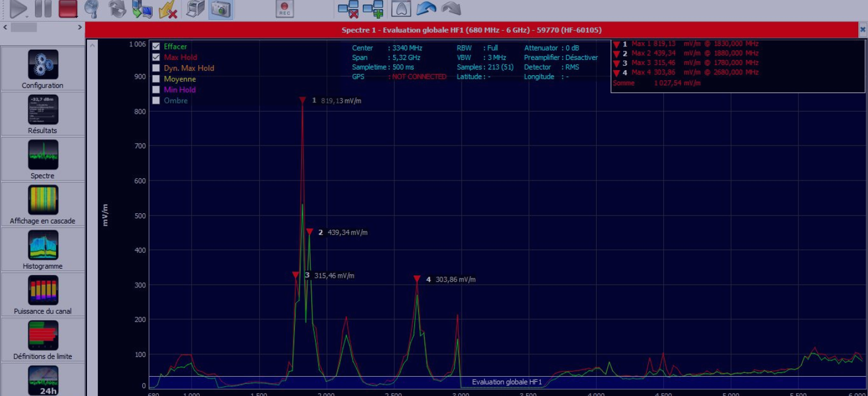Open the Résultats view
The height and width of the screenshot is (396, 868).
pos(43,114)
